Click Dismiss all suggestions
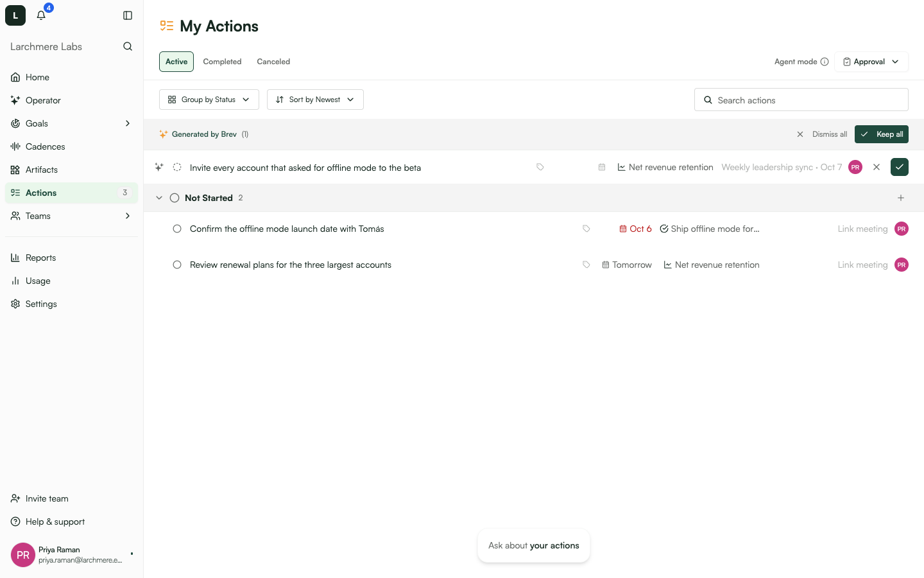Screen dimensions: 924x578 pos(822,134)
